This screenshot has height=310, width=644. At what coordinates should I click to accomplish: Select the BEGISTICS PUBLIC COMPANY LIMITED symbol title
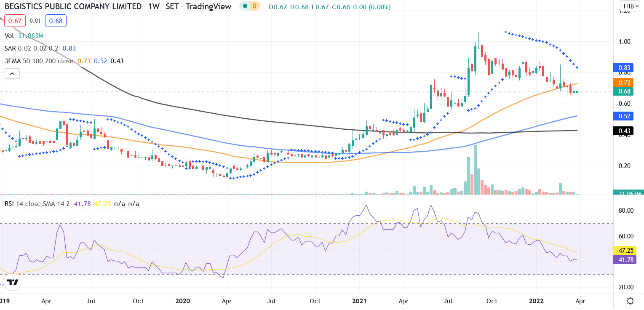click(x=73, y=6)
